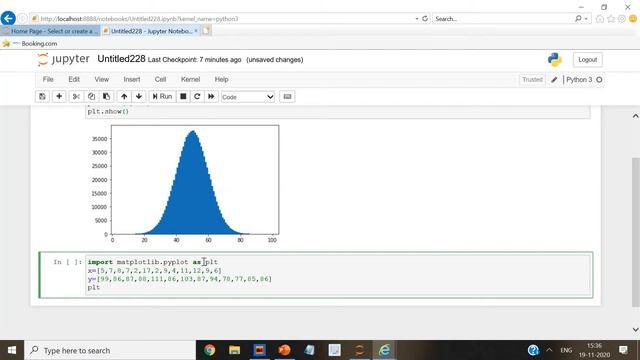Click the search magnifier icon
The width and height of the screenshot is (640, 360).
pos(578,19)
